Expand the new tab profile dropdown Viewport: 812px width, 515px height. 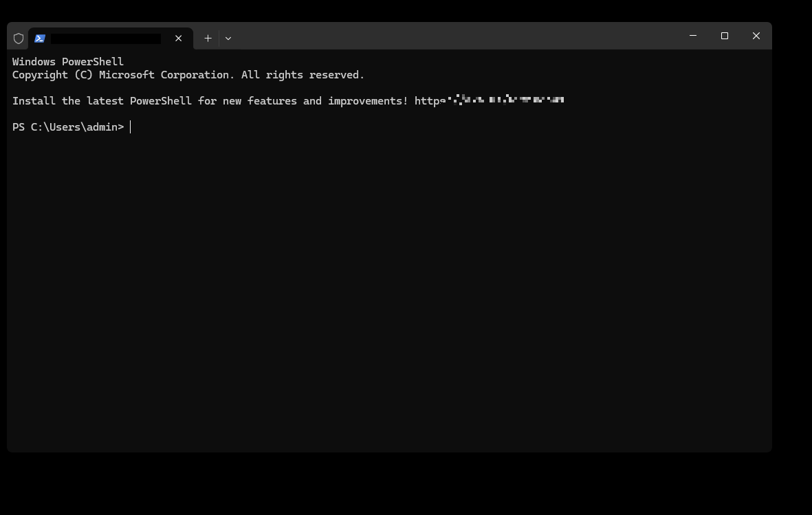coord(228,39)
